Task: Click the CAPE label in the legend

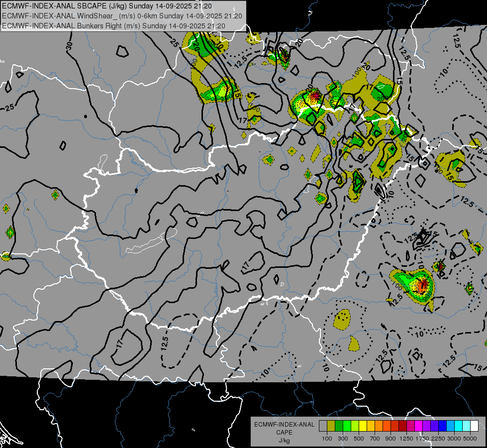Action: point(284,433)
